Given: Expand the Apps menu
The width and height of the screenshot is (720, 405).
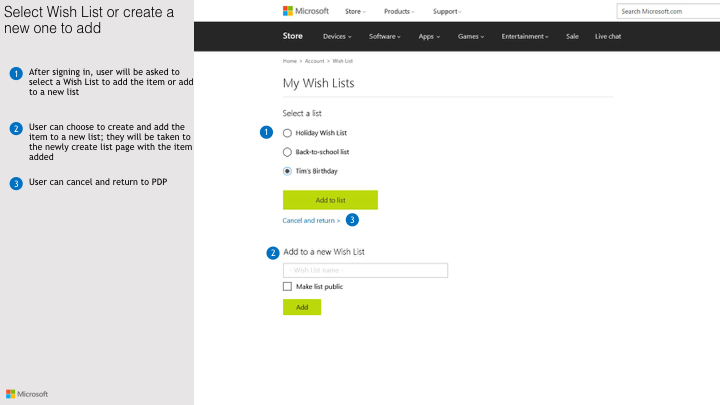Looking at the screenshot, I should (429, 36).
